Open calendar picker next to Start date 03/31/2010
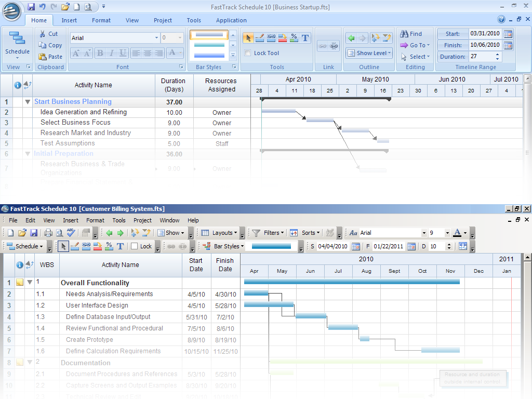This screenshot has width=532, height=399. tap(508, 34)
